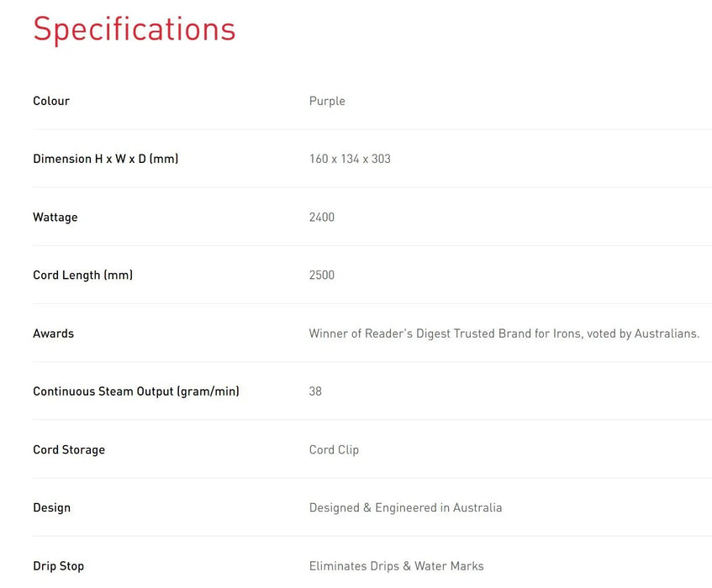
Task: Click the 160 x 134 x 303 dimension value
Action: point(350,159)
